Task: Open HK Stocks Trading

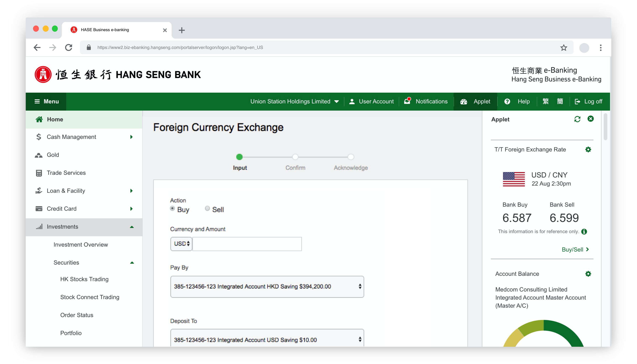Action: (x=84, y=279)
